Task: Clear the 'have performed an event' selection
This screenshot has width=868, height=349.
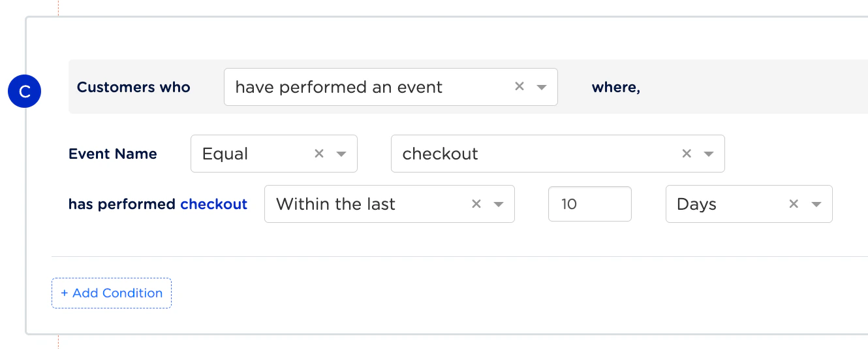Action: click(x=519, y=86)
